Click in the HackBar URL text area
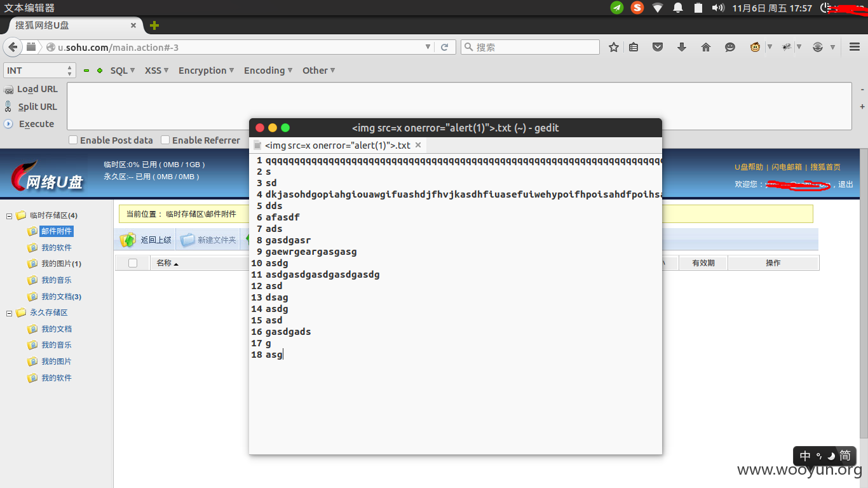Screen dimensions: 868x488 click(x=459, y=106)
